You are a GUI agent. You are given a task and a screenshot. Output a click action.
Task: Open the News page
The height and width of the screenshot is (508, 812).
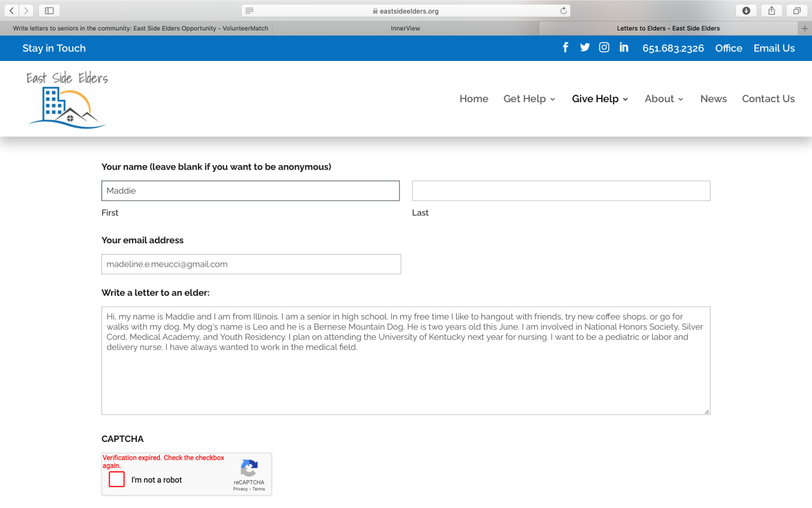(x=714, y=99)
